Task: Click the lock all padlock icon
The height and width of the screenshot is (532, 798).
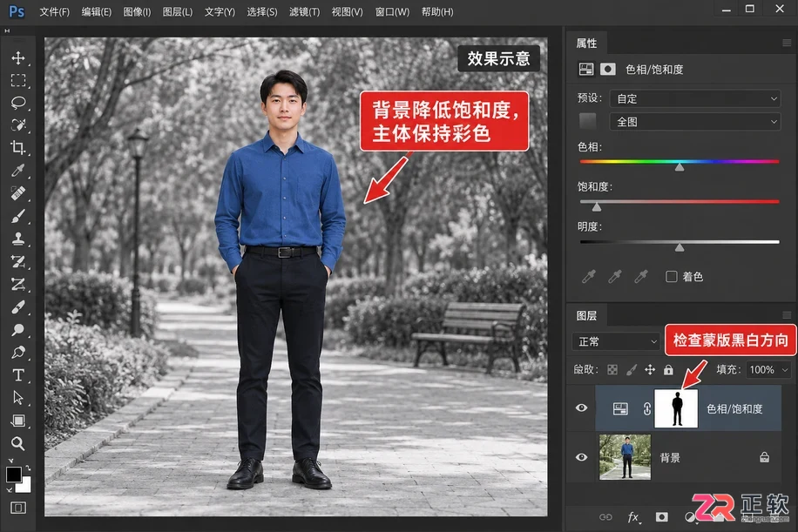Action: point(668,370)
